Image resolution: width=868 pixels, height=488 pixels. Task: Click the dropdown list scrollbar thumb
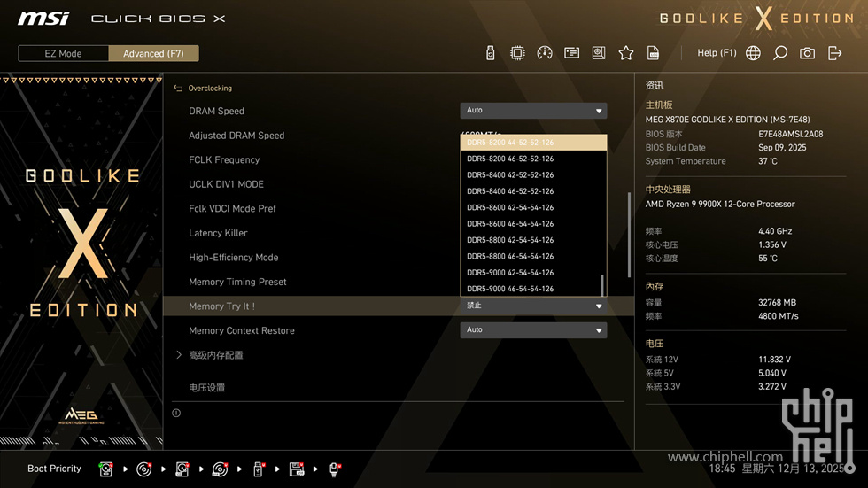(x=602, y=285)
